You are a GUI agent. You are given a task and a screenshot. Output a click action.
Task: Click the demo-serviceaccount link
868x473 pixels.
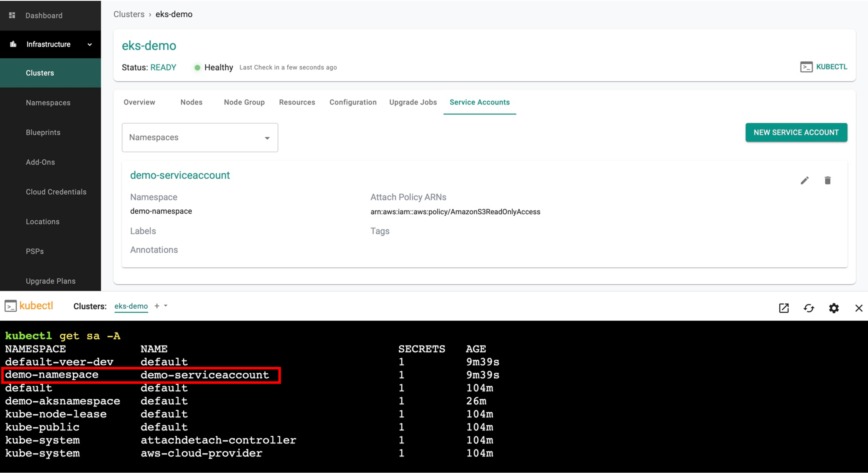pyautogui.click(x=180, y=175)
